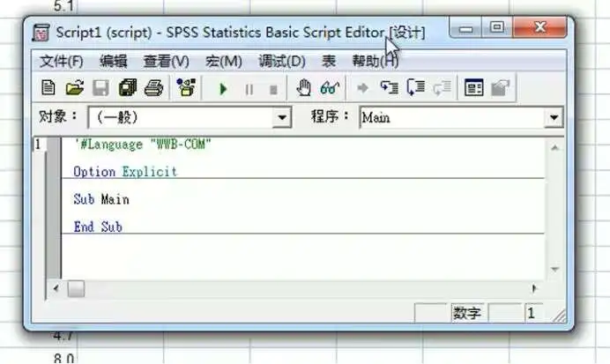Viewport: 610px width, 364px height.
Task: Create a new script with the New icon
Action: pyautogui.click(x=48, y=88)
